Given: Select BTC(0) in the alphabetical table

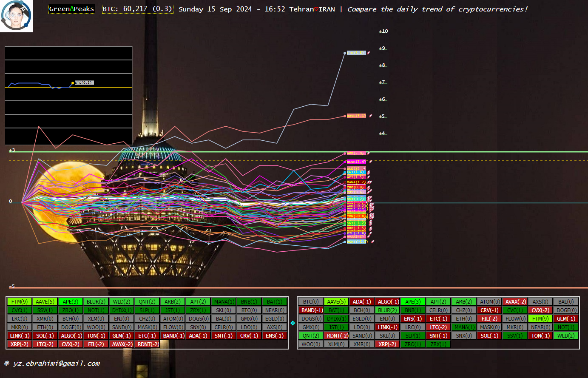Looking at the screenshot, I should [311, 302].
